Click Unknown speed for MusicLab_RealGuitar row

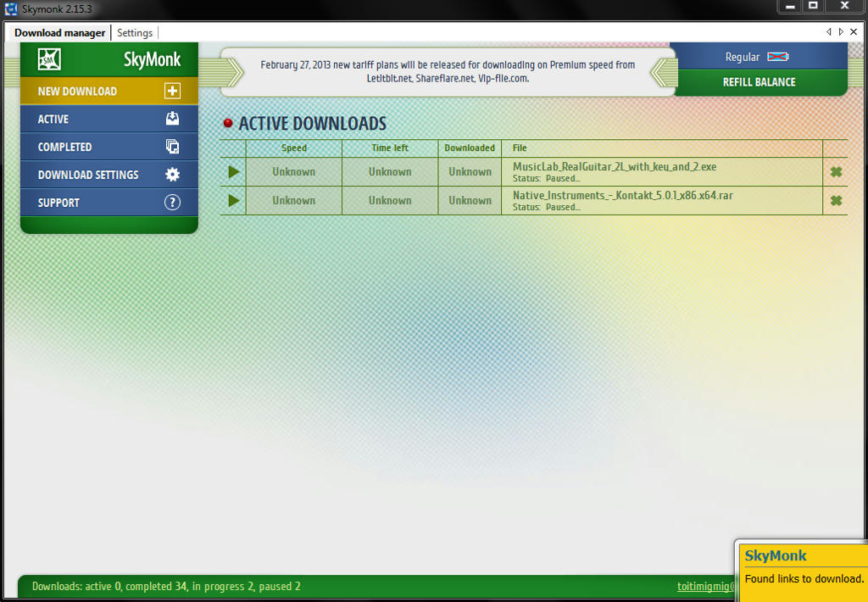click(x=294, y=171)
